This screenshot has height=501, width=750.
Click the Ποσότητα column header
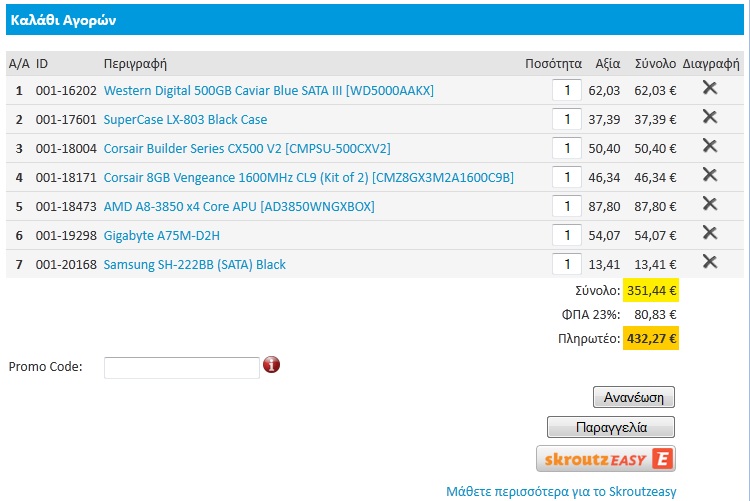(x=553, y=64)
